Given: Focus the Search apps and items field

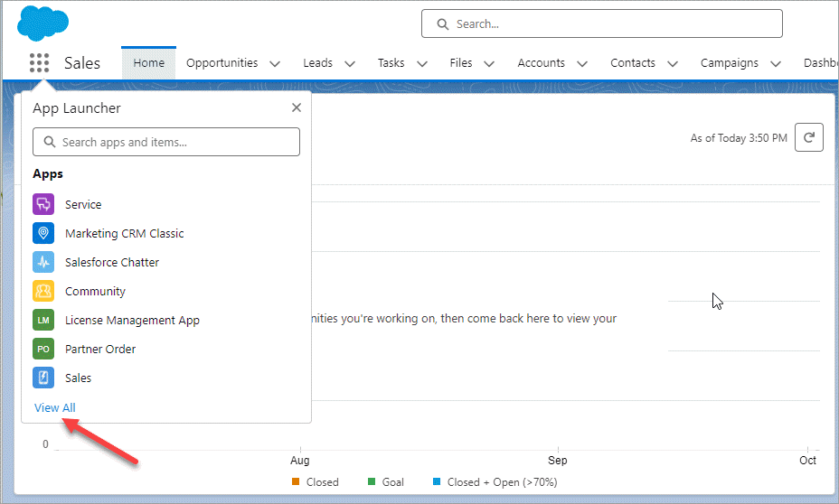Looking at the screenshot, I should click(165, 142).
